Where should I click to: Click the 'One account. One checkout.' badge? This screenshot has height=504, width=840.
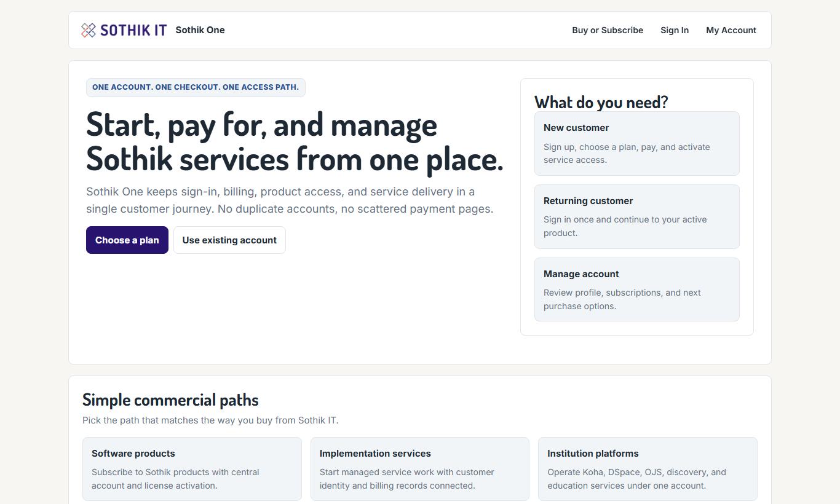(x=196, y=87)
